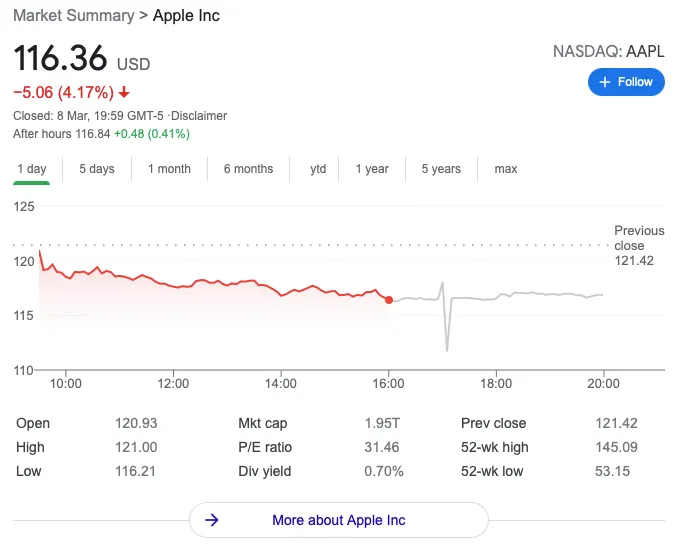Click the plus icon in Follow
This screenshot has width=693, height=547.
[x=605, y=82]
